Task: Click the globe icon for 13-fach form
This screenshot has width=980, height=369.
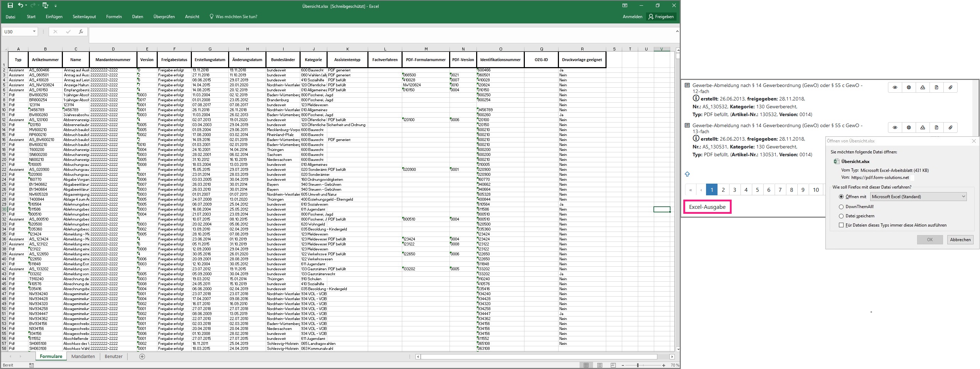Action: (x=909, y=127)
